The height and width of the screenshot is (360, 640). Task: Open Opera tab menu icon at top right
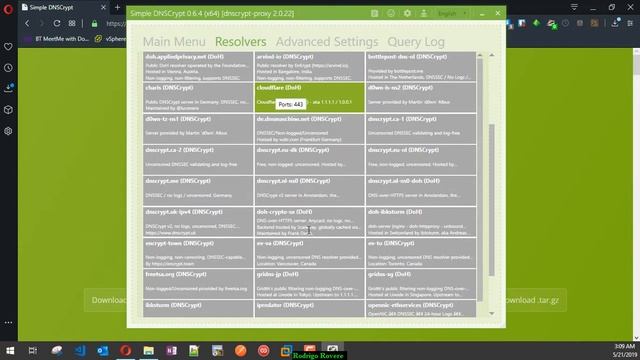[x=574, y=7]
